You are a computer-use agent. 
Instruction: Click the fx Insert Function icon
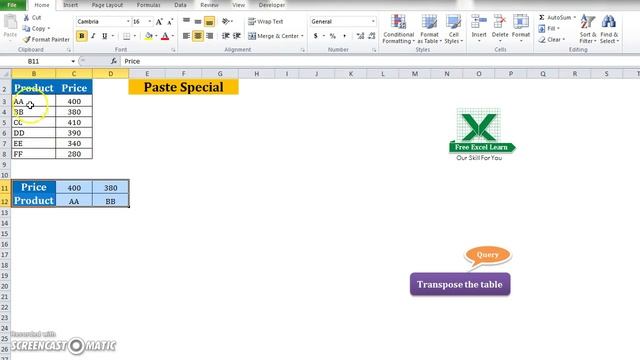click(113, 61)
